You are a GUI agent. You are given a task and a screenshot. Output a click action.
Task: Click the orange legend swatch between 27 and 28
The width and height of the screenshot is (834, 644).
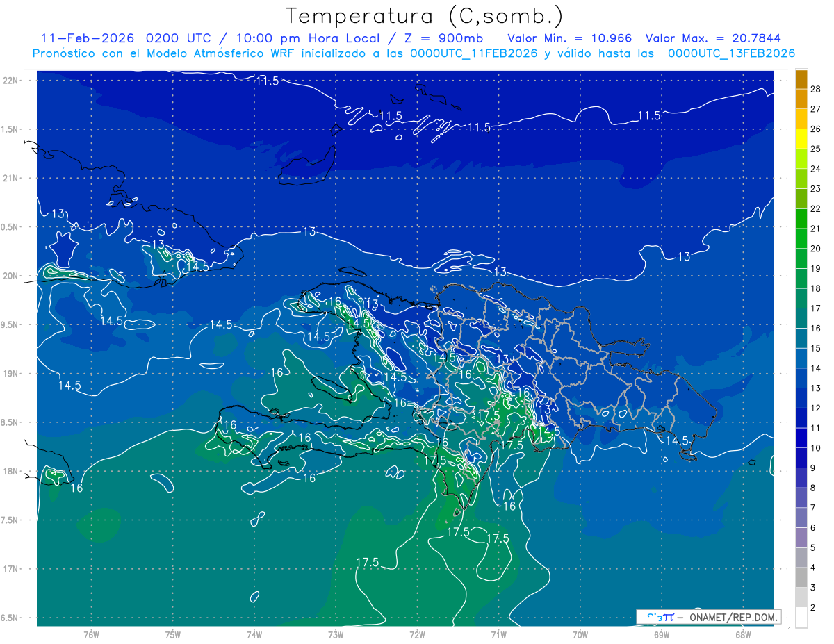point(801,99)
